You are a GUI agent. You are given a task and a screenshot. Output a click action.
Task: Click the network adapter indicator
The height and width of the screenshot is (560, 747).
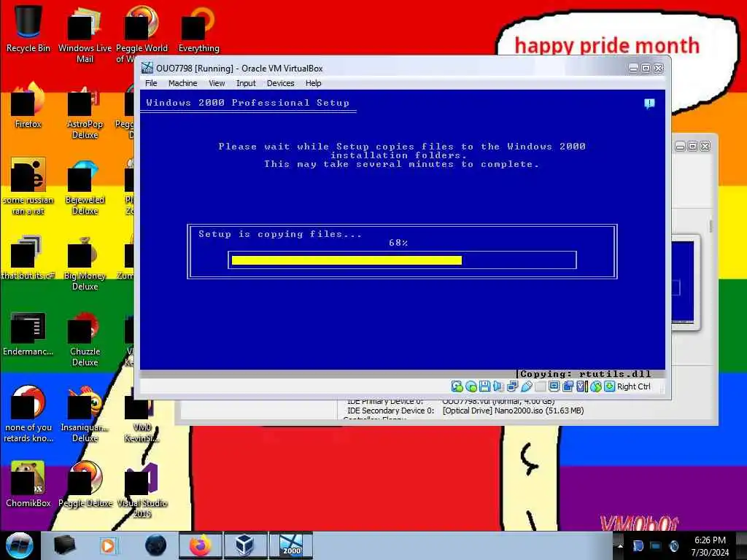click(512, 386)
